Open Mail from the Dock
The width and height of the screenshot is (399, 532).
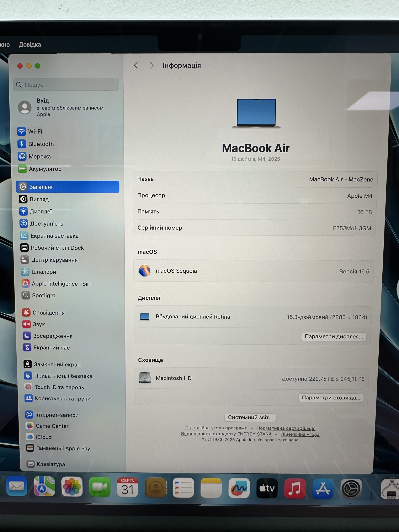click(17, 486)
